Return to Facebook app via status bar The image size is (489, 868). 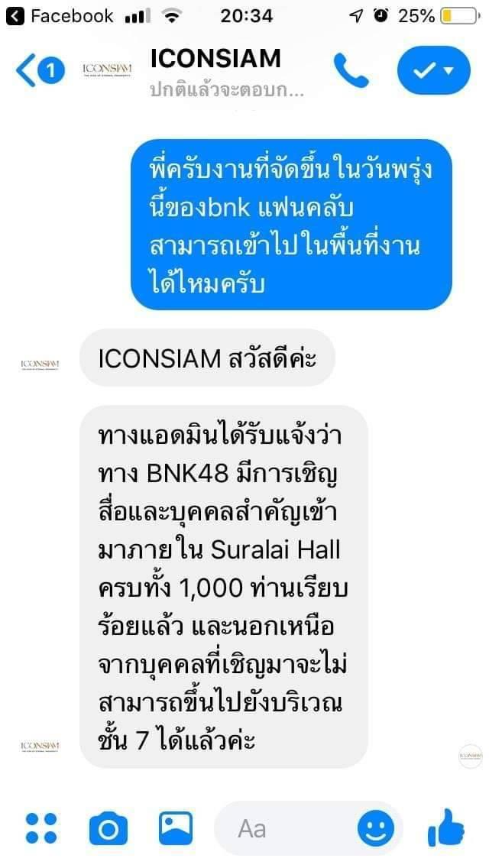pyautogui.click(x=63, y=16)
